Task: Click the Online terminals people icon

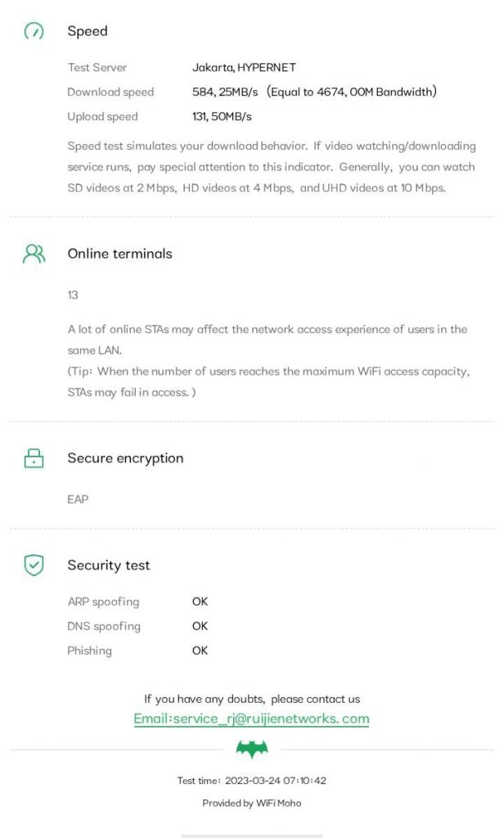Action: 34,254
